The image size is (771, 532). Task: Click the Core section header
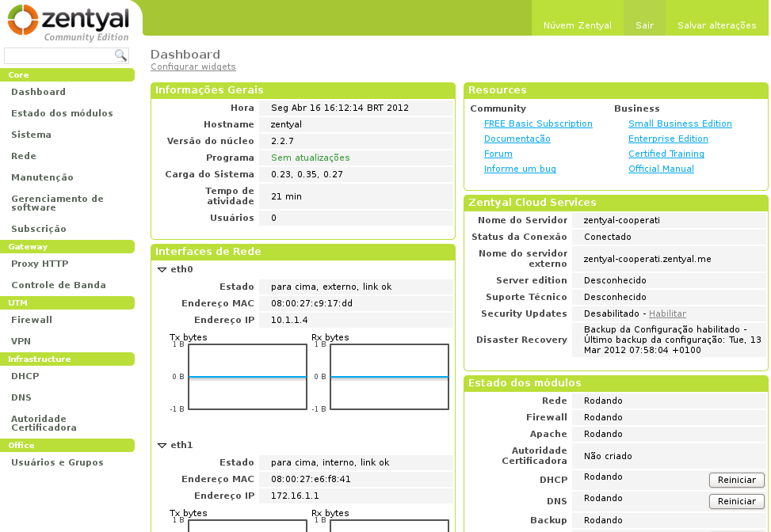click(67, 74)
